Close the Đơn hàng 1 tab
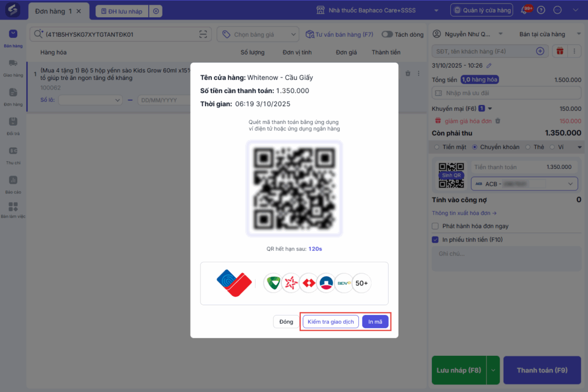Image resolution: width=588 pixels, height=392 pixels. point(79,11)
